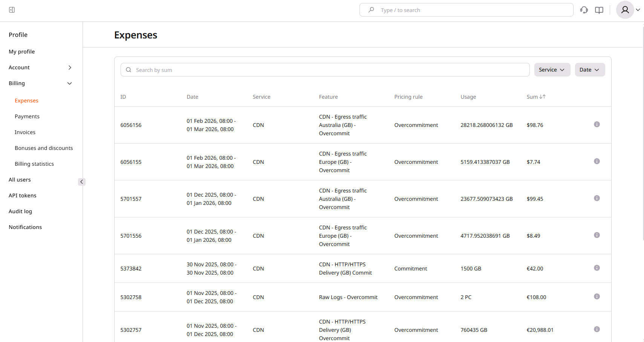This screenshot has width=644, height=342.
Task: Collapse sidebar with top-left panel icon
Action: 12,10
